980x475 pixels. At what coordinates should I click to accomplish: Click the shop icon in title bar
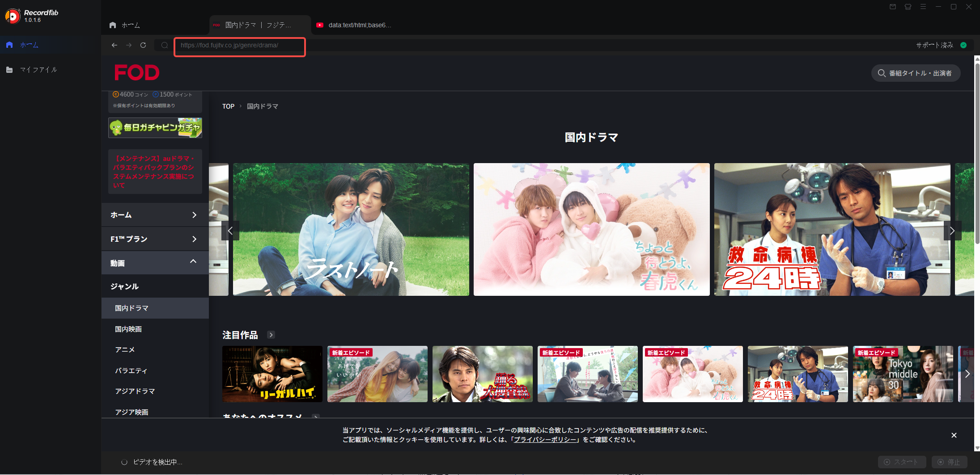[x=908, y=7]
